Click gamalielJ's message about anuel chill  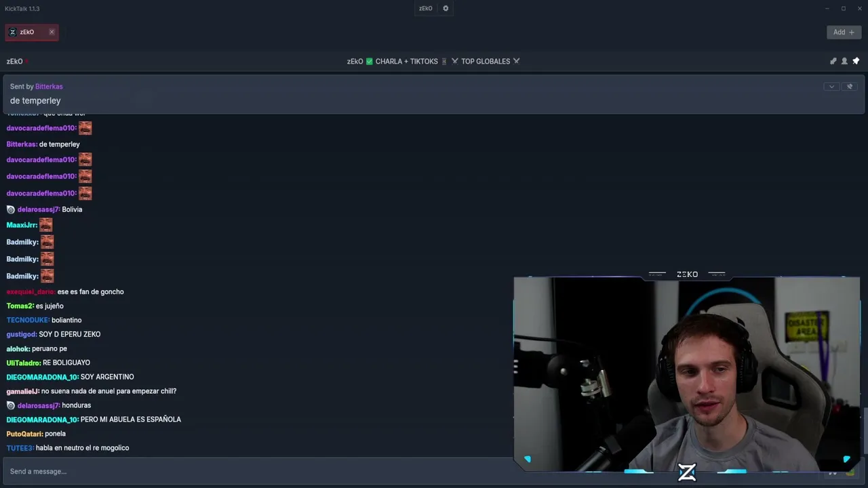click(x=109, y=391)
